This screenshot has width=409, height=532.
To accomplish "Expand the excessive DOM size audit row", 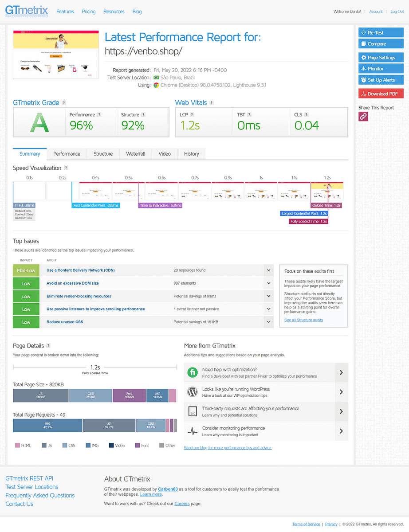I will point(268,283).
